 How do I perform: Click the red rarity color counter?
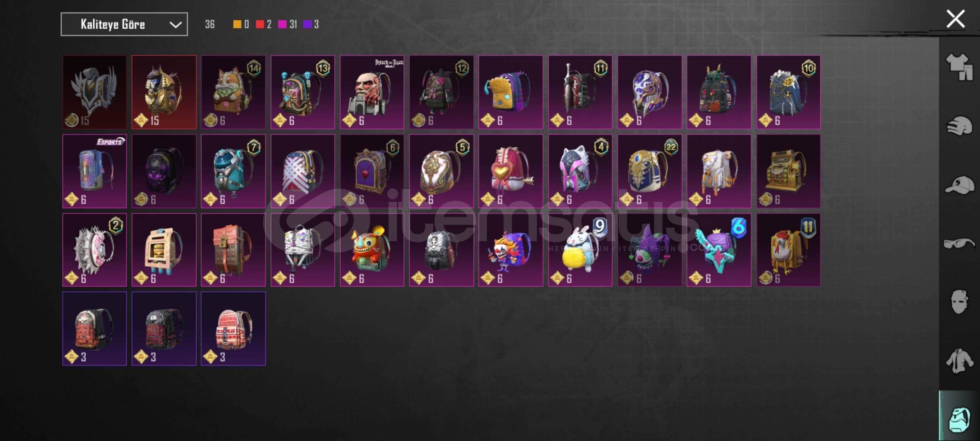263,24
